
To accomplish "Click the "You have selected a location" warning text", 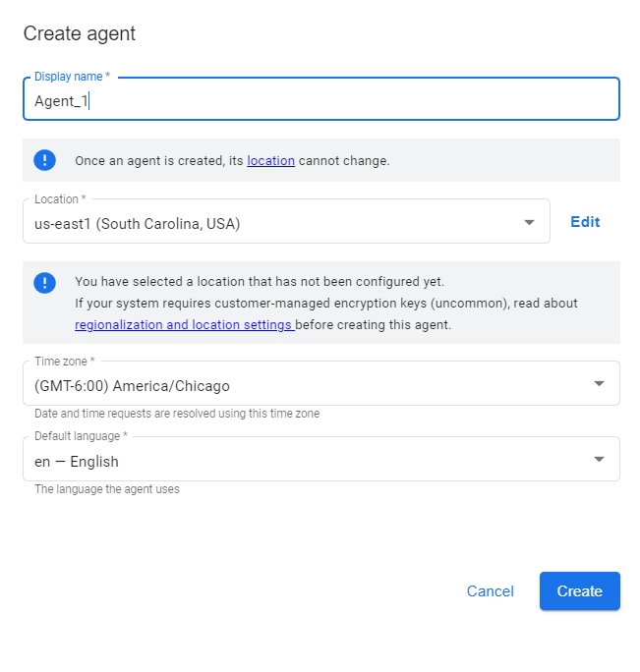I will tap(260, 282).
